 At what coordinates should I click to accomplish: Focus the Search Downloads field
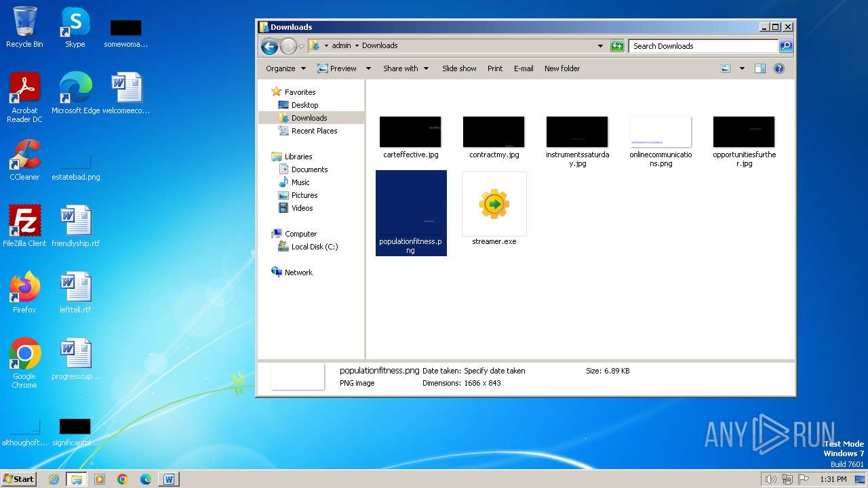click(703, 46)
